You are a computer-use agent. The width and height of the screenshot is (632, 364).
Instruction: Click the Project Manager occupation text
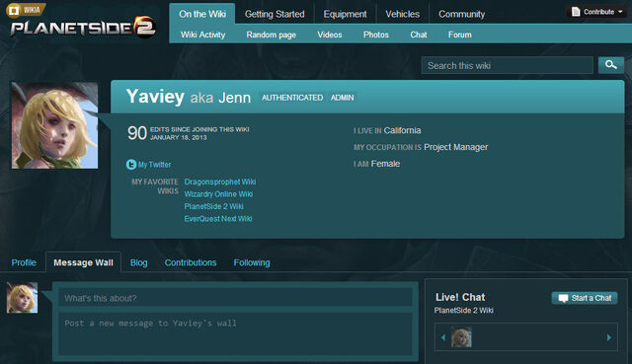[456, 147]
